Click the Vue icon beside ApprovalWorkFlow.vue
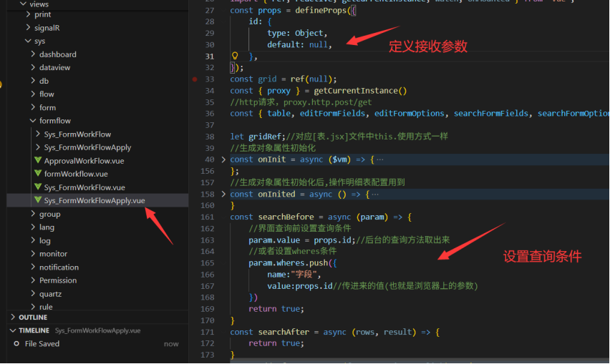610x364 pixels. [39, 161]
